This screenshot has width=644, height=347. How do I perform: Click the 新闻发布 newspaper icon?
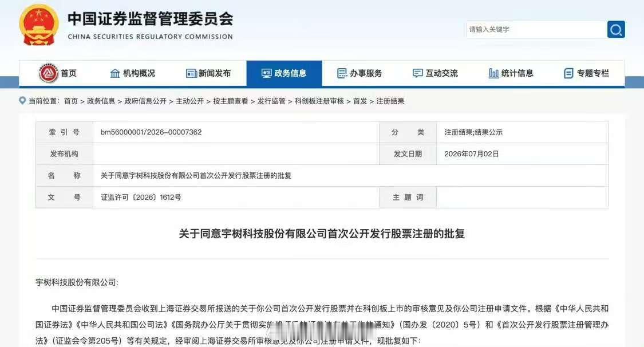[x=191, y=73]
